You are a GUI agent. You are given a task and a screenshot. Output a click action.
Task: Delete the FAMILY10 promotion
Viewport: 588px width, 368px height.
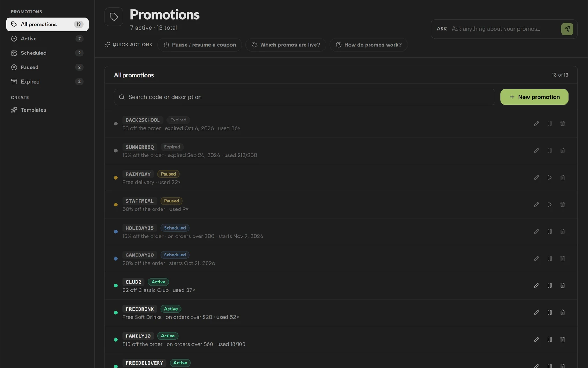[563, 339]
